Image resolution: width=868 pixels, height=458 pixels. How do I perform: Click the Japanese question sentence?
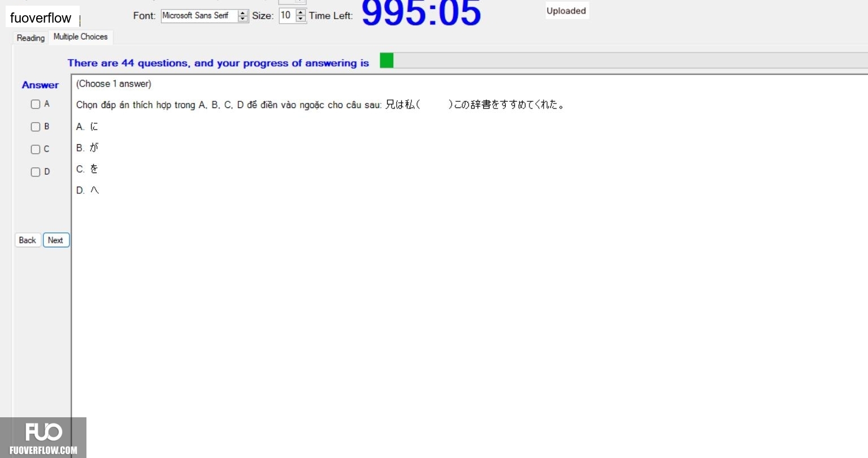pos(475,105)
